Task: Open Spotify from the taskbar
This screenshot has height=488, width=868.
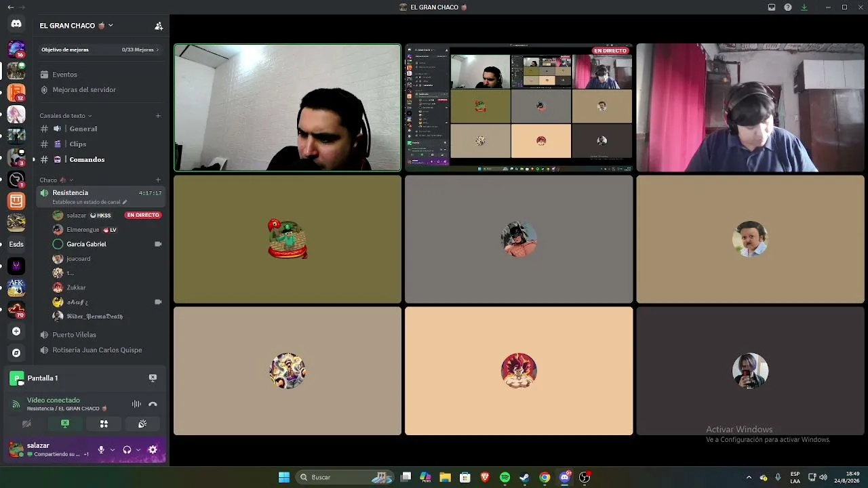Action: [505, 477]
